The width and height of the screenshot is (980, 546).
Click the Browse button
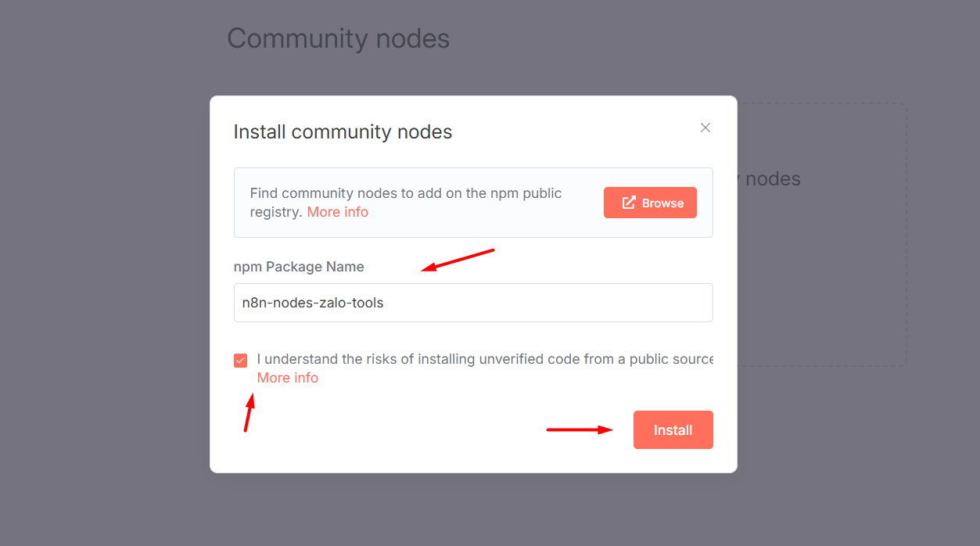click(650, 203)
